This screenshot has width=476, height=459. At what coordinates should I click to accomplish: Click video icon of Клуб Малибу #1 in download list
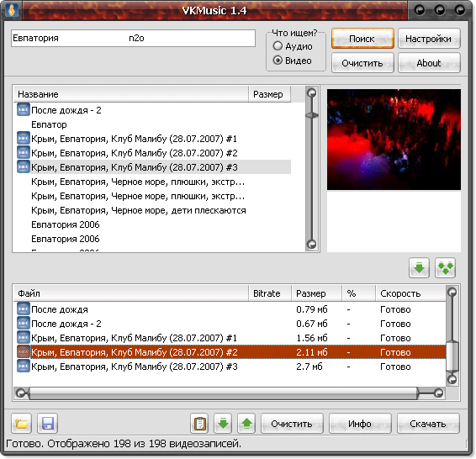click(x=23, y=337)
